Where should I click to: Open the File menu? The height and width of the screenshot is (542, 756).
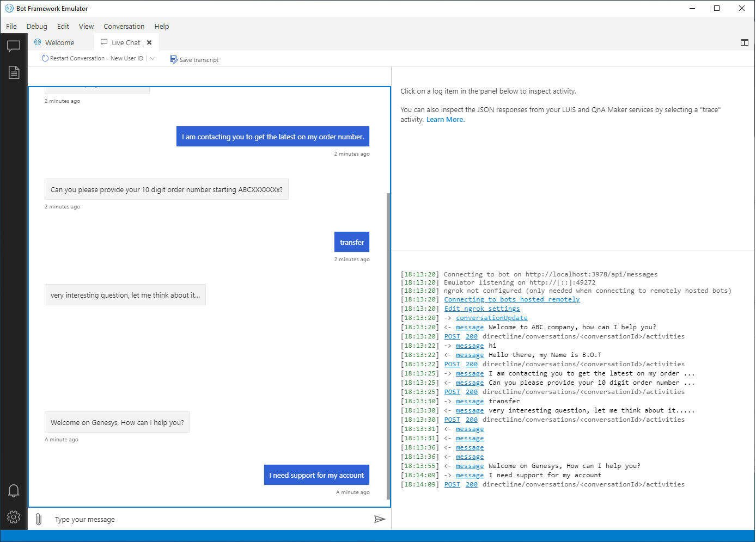[11, 26]
